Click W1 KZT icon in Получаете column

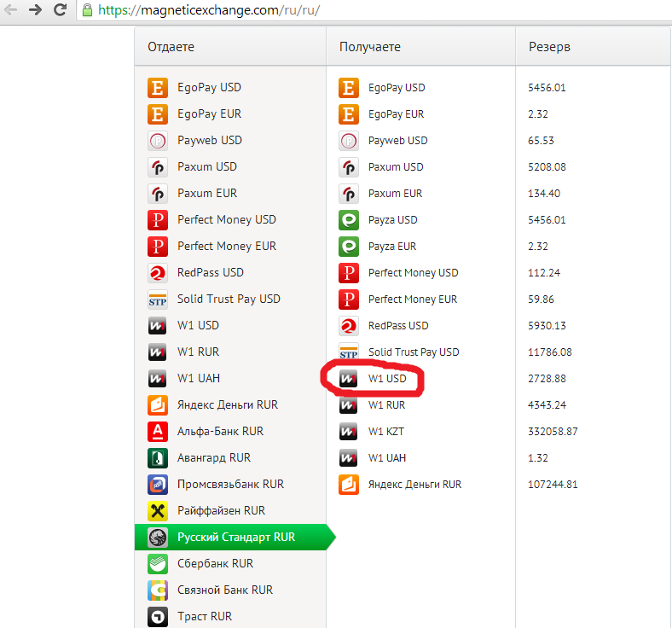pos(349,432)
